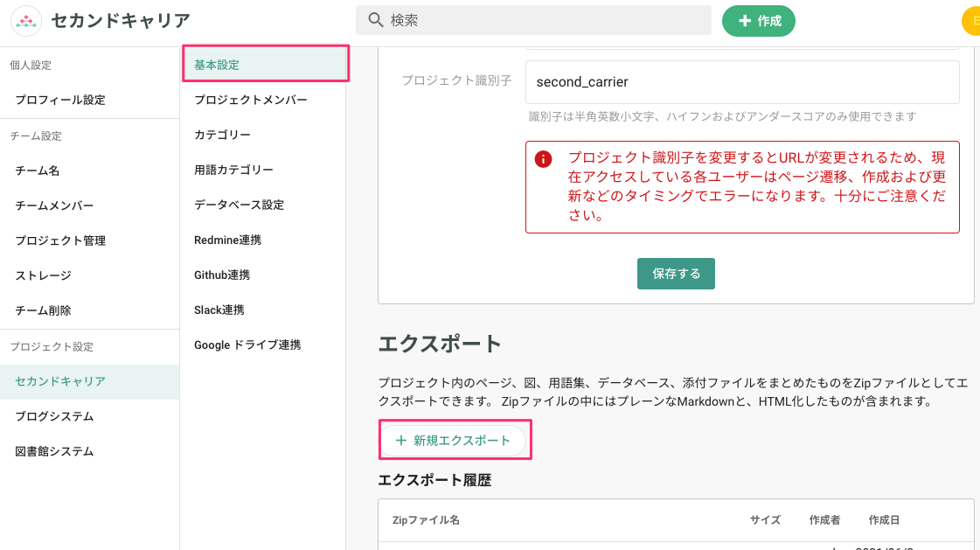Click the 保存する save button
The image size is (980, 550).
point(675,273)
